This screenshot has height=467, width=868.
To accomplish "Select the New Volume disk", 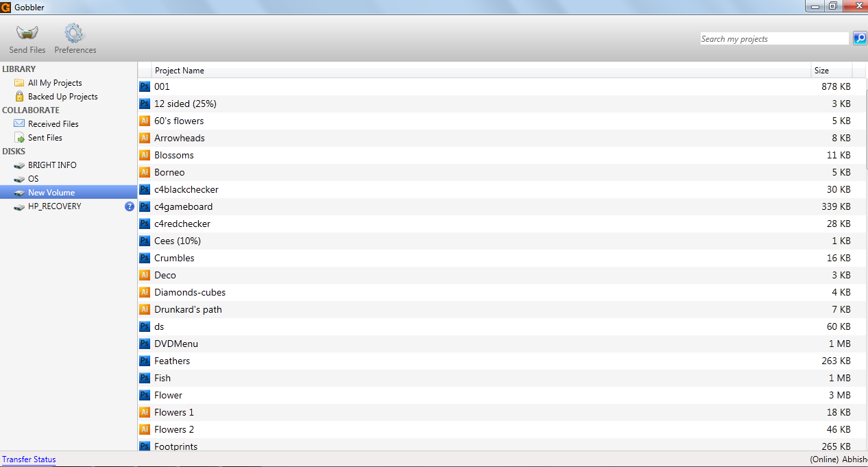I will click(x=69, y=193).
